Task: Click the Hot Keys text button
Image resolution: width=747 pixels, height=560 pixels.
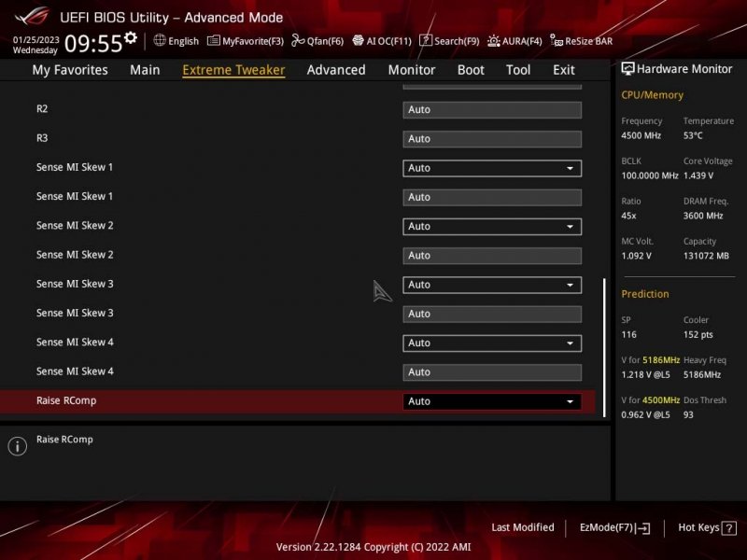Action: point(698,527)
